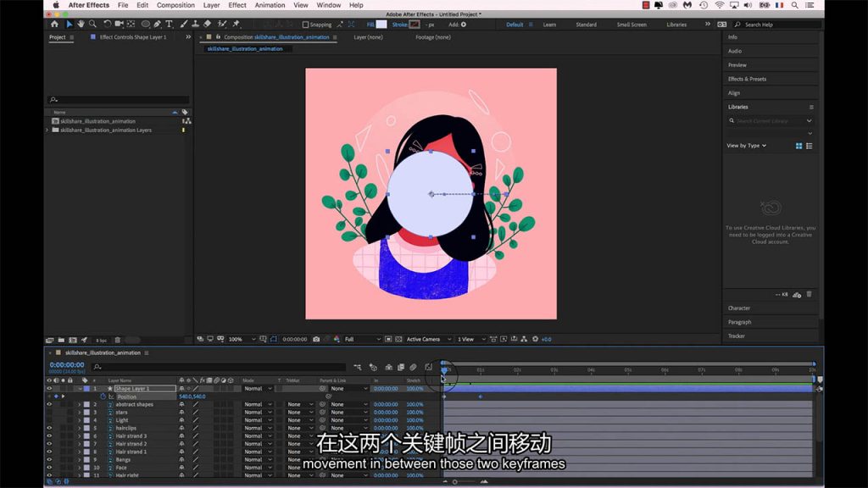Toggle the transparency grid in viewer footer
Image resolution: width=868 pixels, height=488 pixels.
[398, 339]
